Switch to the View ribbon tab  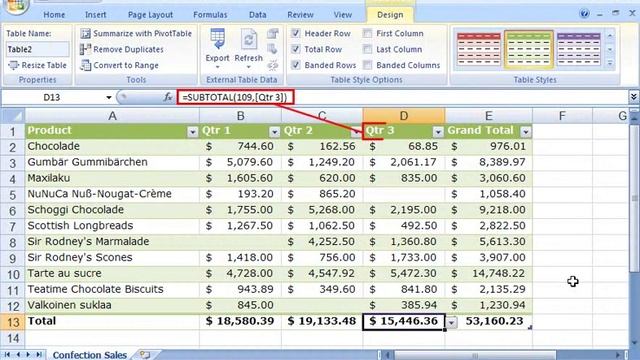pos(342,15)
